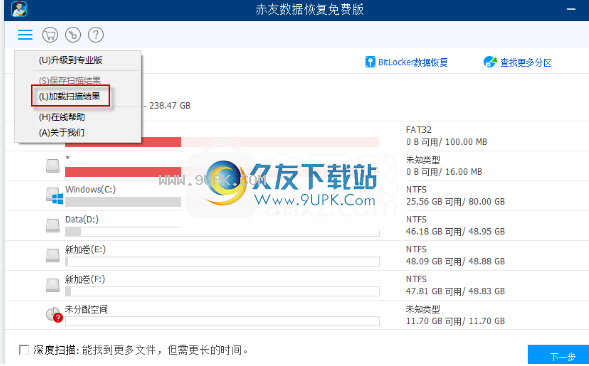Click the 下一步 button
The height and width of the screenshot is (366, 589).
[558, 355]
